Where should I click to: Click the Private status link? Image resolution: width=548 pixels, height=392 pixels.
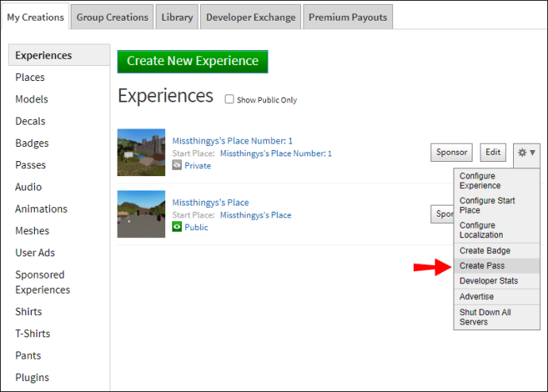pyautogui.click(x=198, y=166)
